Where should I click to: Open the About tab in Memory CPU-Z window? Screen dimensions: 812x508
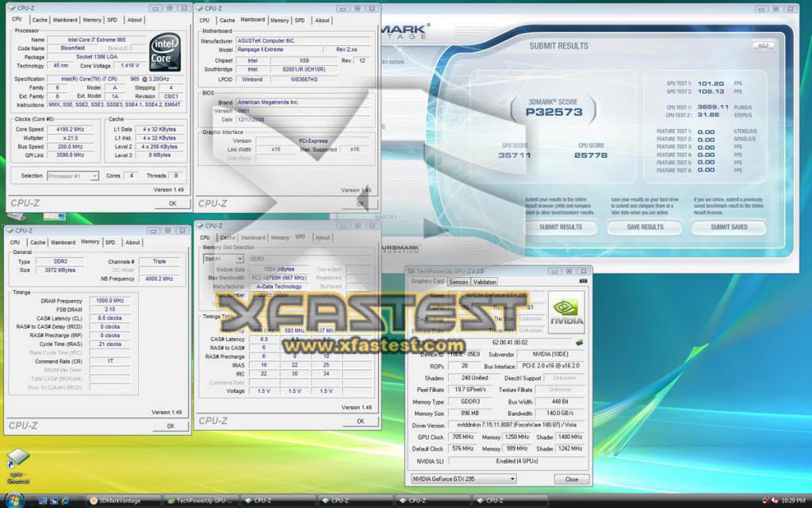click(x=132, y=243)
